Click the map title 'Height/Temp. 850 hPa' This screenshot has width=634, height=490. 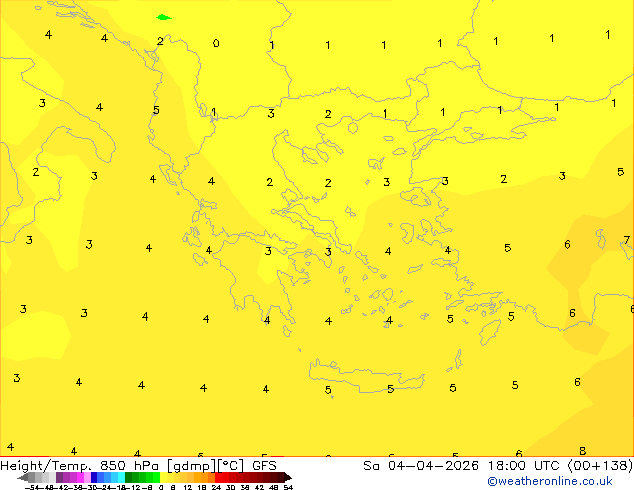[79, 466]
